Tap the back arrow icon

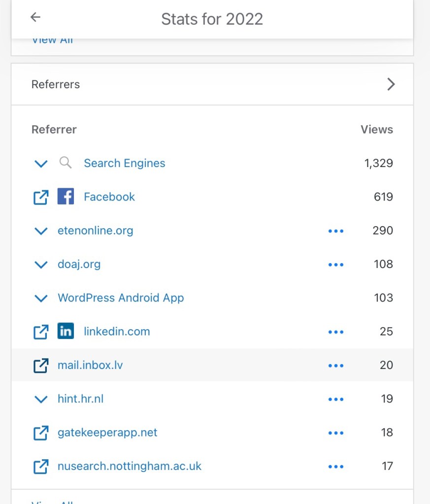click(35, 17)
